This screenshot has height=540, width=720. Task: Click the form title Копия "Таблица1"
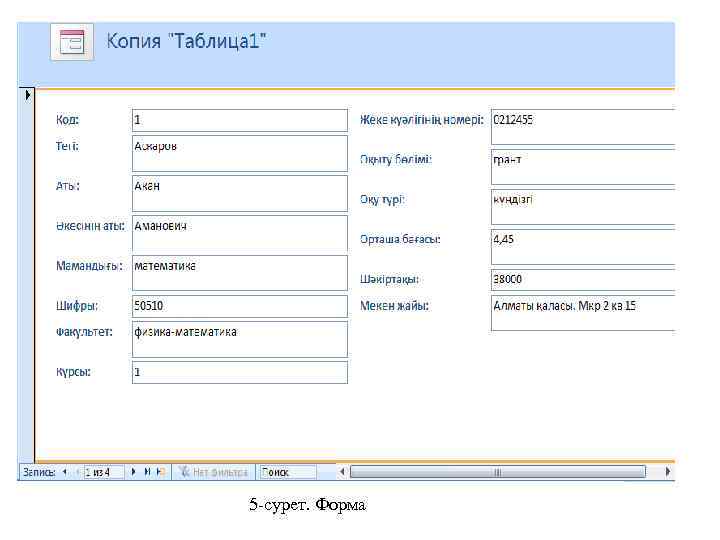[x=186, y=41]
